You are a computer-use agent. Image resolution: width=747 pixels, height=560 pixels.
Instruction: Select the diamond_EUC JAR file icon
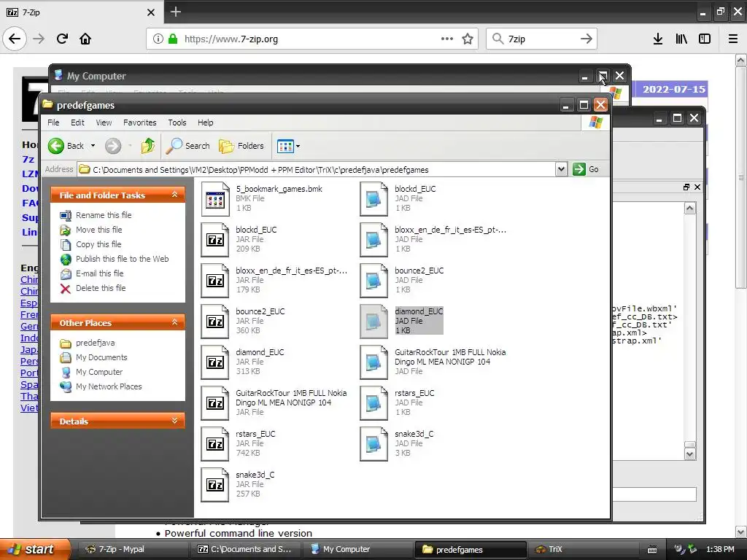pos(215,362)
